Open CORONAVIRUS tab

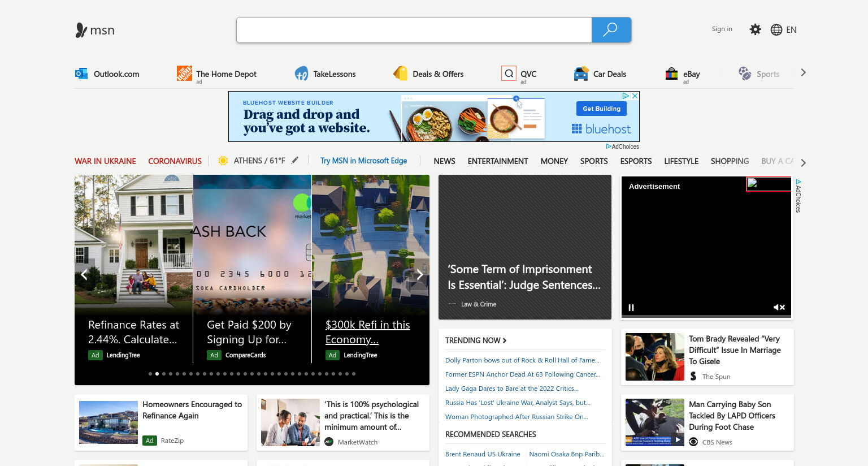175,161
